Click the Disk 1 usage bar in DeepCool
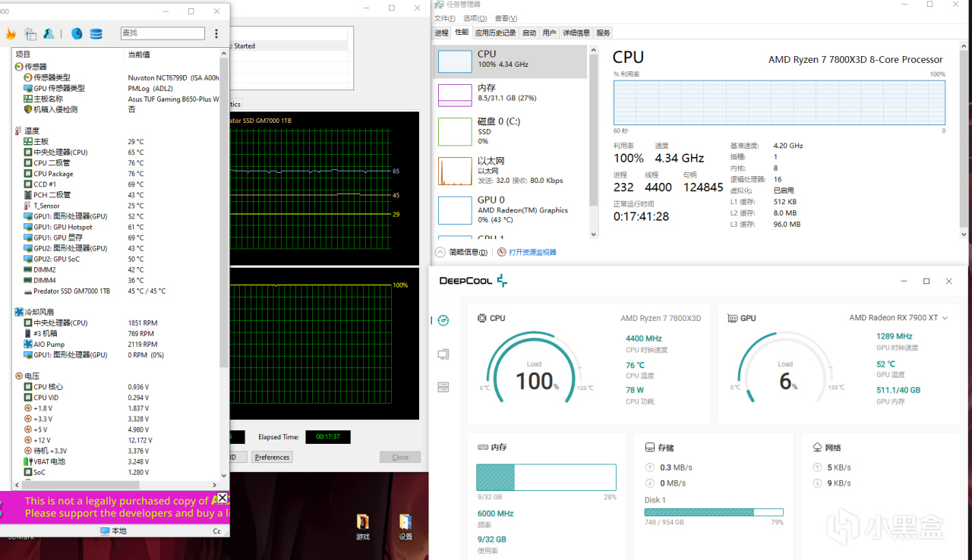The height and width of the screenshot is (560, 972). (x=714, y=512)
